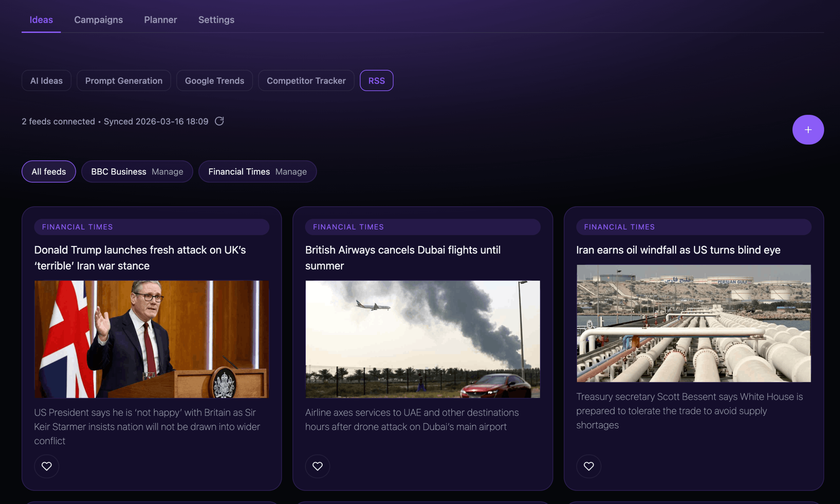This screenshot has height=504, width=840.
Task: Open the Campaigns tab
Action: pos(98,20)
